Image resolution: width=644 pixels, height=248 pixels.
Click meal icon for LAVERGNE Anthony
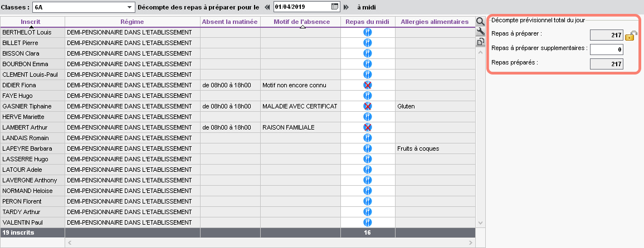point(368,180)
